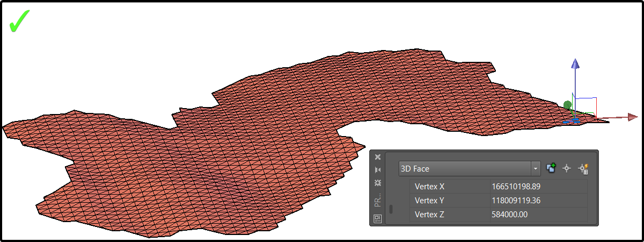The image size is (644, 242).
Task: Click the Properties palette scroll handle
Action: pyautogui.click(x=391, y=209)
